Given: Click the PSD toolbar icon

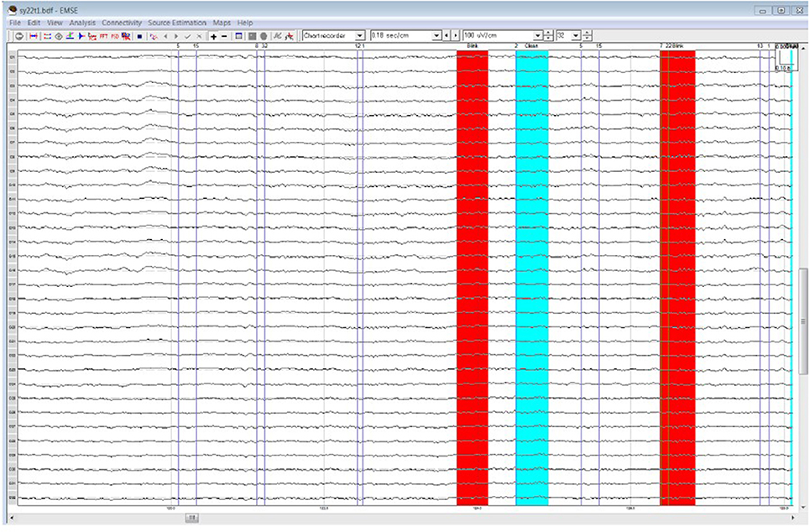Looking at the screenshot, I should coord(114,36).
